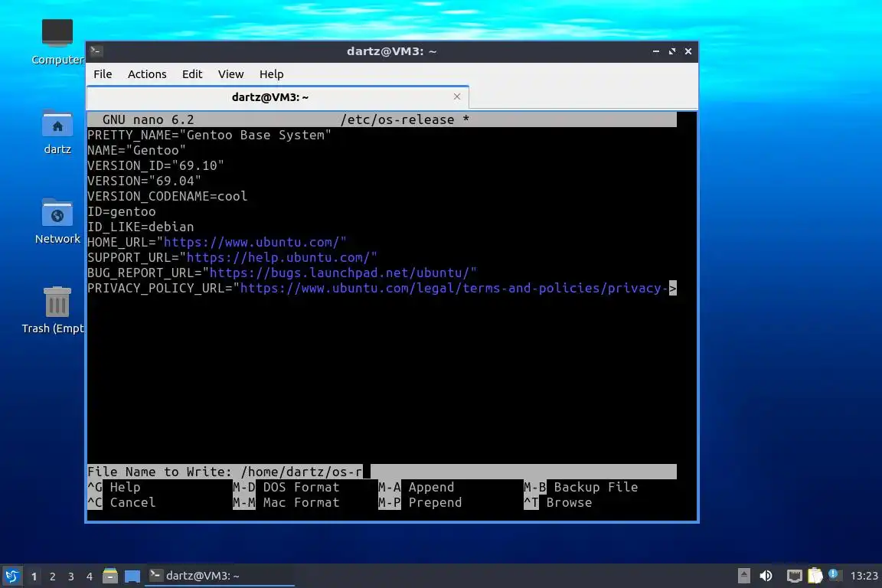This screenshot has width=882, height=588.
Task: Click the ID=gentoo line
Action: (122, 211)
